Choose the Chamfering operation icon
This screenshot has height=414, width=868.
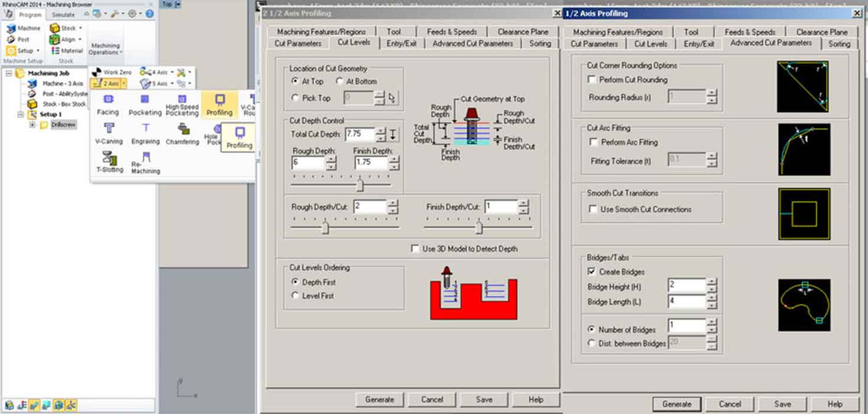coord(183,128)
